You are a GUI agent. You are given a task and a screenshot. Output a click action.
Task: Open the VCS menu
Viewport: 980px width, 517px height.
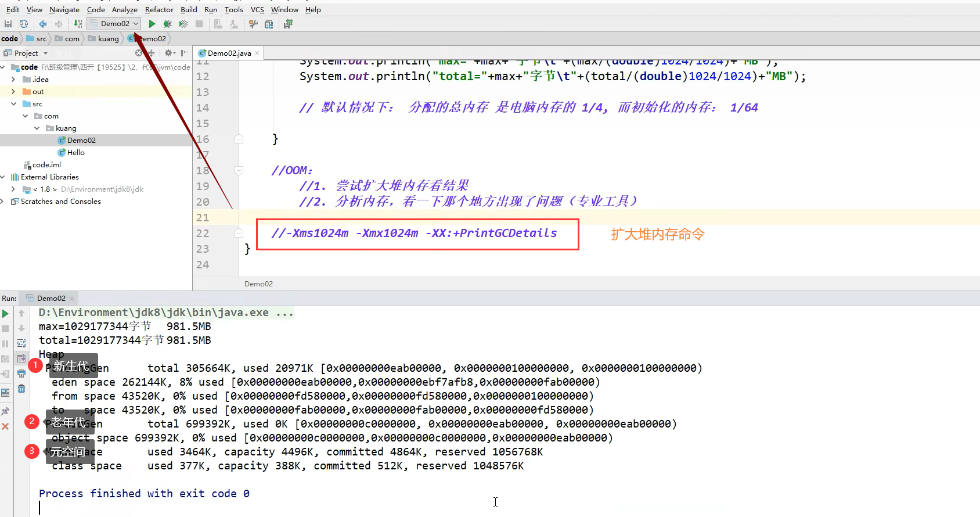pos(257,9)
